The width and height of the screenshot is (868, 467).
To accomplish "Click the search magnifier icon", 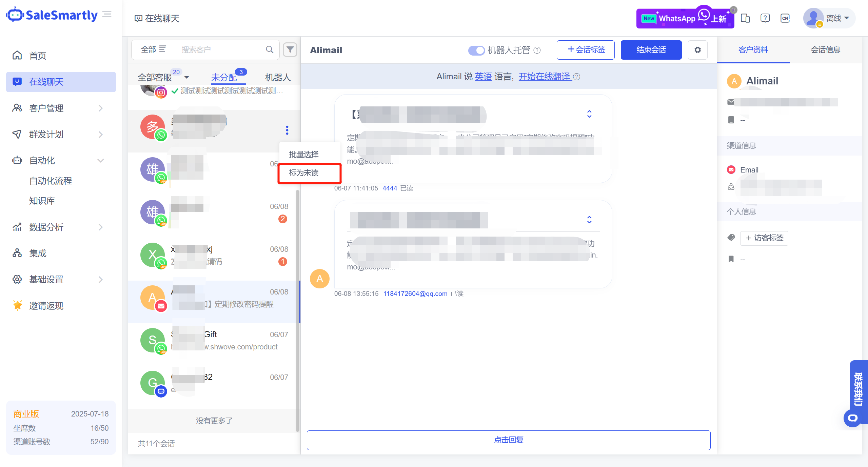I will tap(270, 50).
